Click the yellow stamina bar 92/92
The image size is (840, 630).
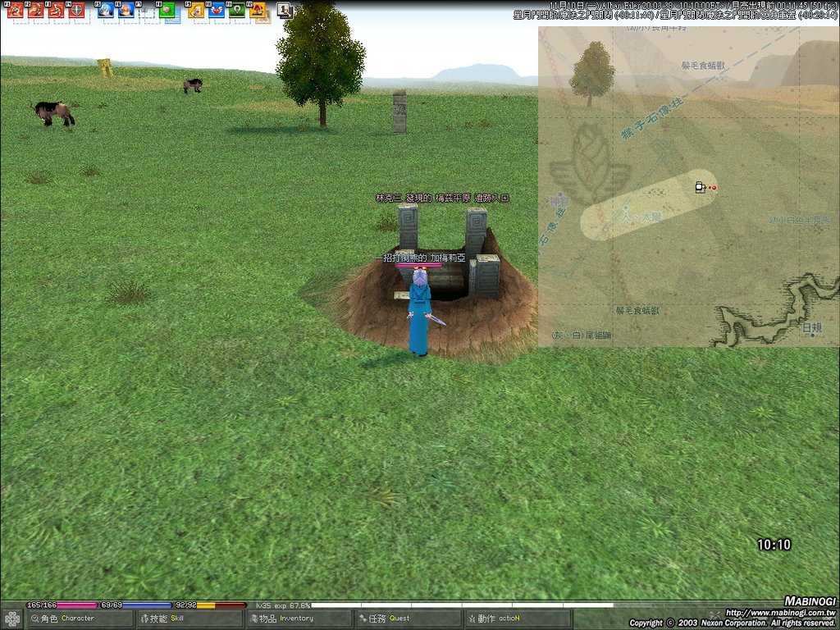coord(211,605)
